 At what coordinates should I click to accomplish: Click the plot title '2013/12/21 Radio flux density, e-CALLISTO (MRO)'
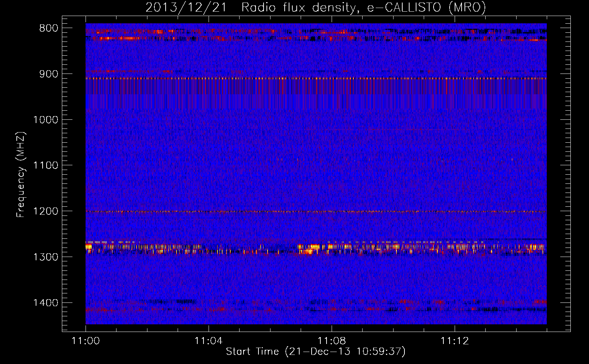(x=316, y=7)
